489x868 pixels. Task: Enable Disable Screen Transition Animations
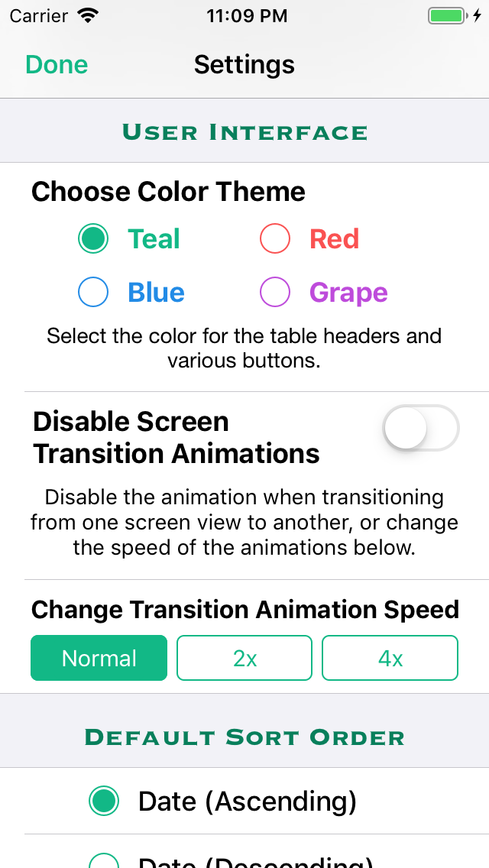(x=420, y=429)
